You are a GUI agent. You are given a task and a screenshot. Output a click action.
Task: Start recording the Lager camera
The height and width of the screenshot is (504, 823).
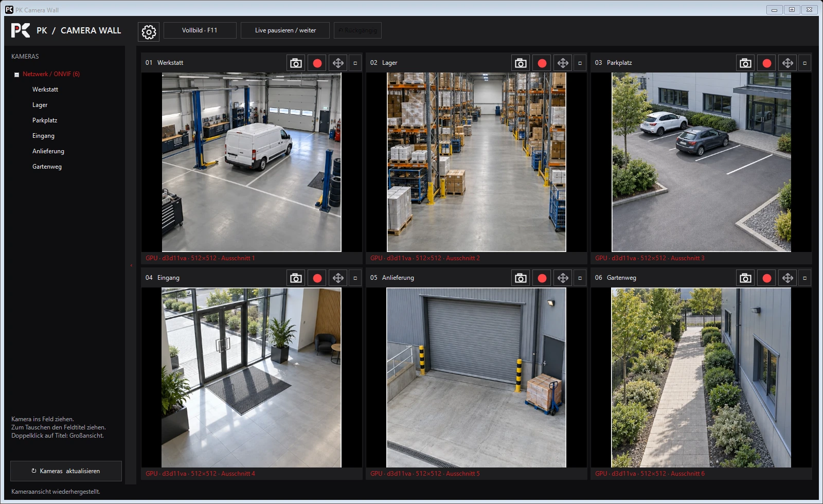click(x=542, y=63)
